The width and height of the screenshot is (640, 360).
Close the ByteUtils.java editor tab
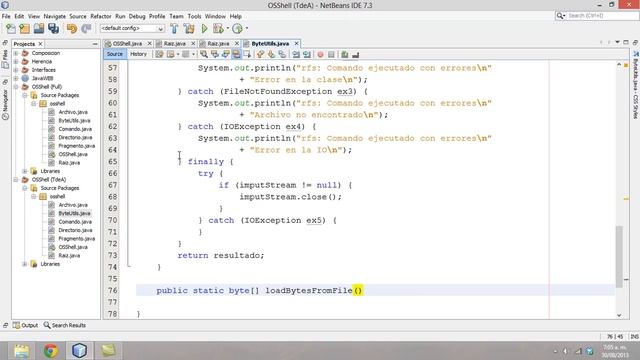[x=297, y=43]
